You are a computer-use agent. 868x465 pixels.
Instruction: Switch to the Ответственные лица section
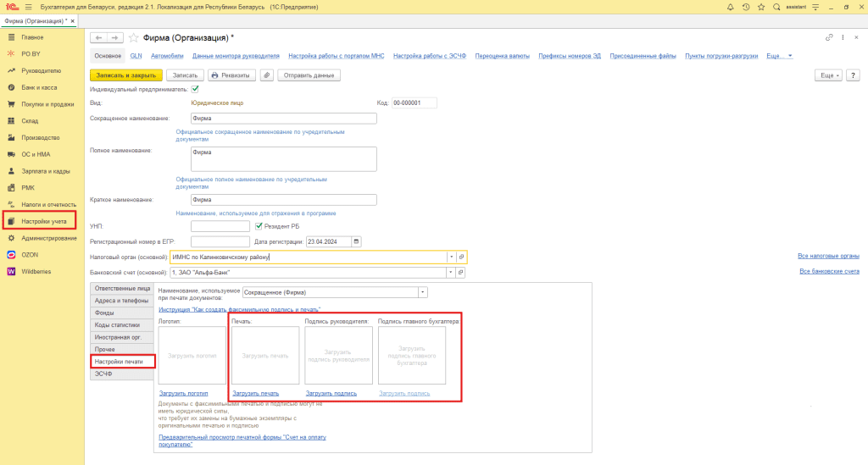tap(122, 289)
